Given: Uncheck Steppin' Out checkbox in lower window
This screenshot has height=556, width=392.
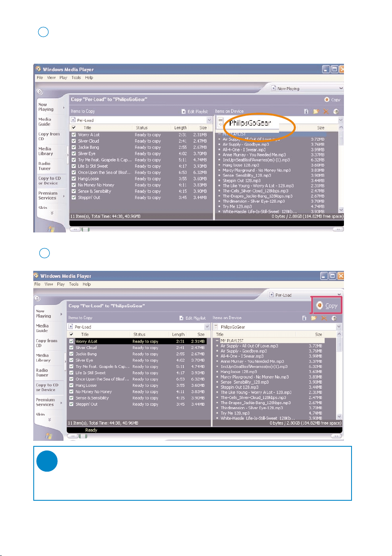Looking at the screenshot, I should click(x=71, y=404).
